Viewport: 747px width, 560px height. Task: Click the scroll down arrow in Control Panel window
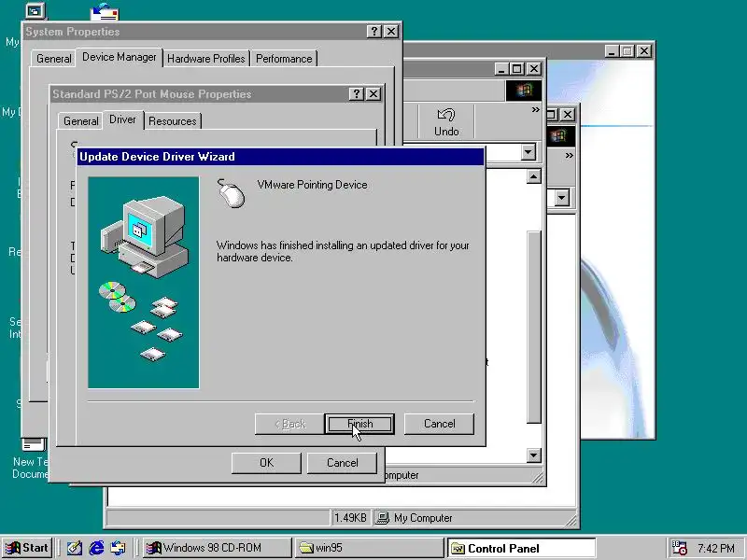(533, 455)
